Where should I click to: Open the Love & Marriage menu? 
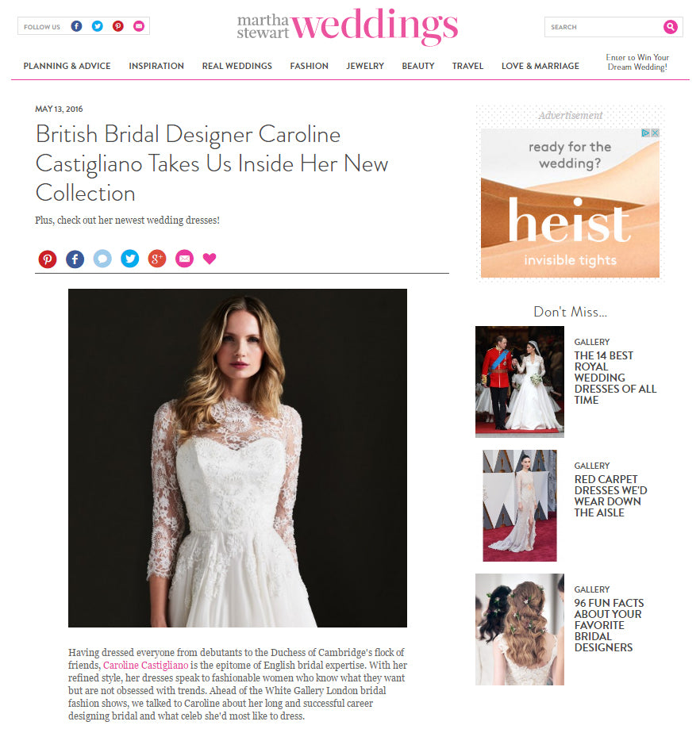540,66
